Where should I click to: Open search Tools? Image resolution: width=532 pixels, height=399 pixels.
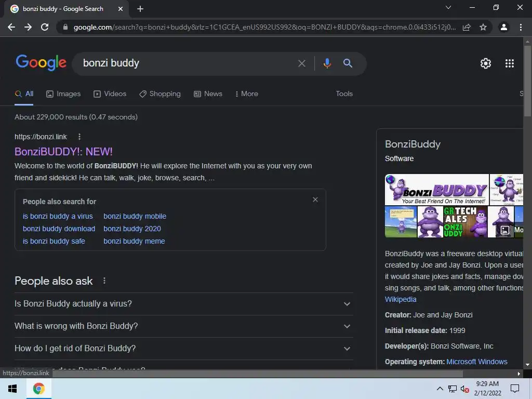pyautogui.click(x=344, y=94)
